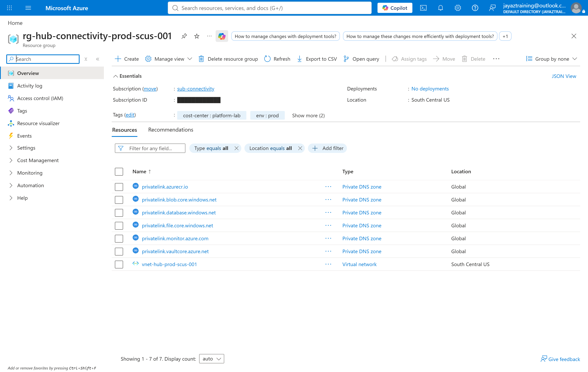This screenshot has width=588, height=372.
Task: Click the Filter for any field input
Action: (150, 148)
